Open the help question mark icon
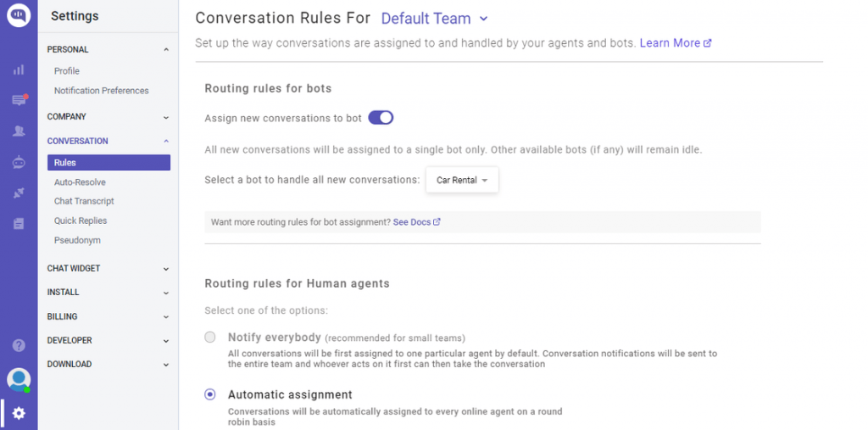Screen dimensions: 868x430 tap(19, 345)
